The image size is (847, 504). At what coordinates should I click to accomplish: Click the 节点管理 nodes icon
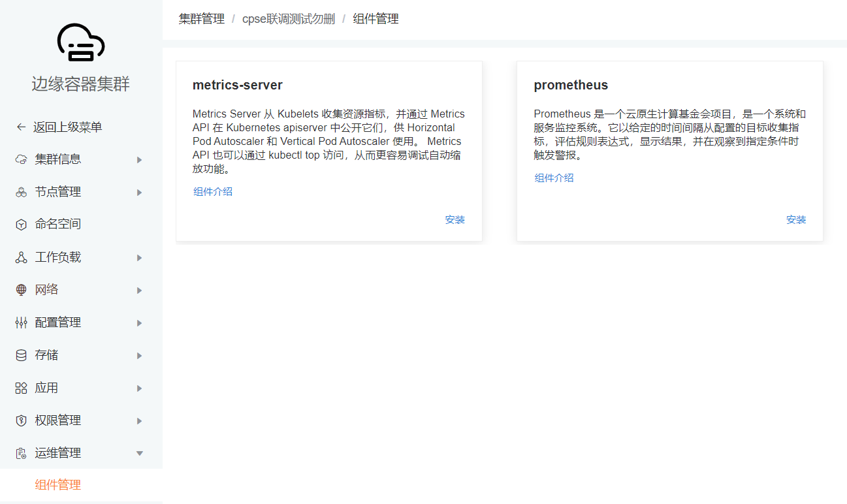click(22, 192)
